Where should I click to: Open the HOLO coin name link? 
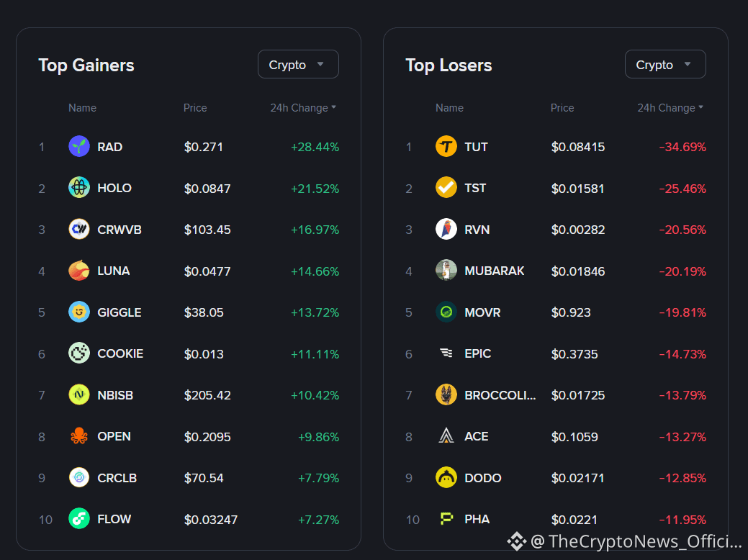114,188
